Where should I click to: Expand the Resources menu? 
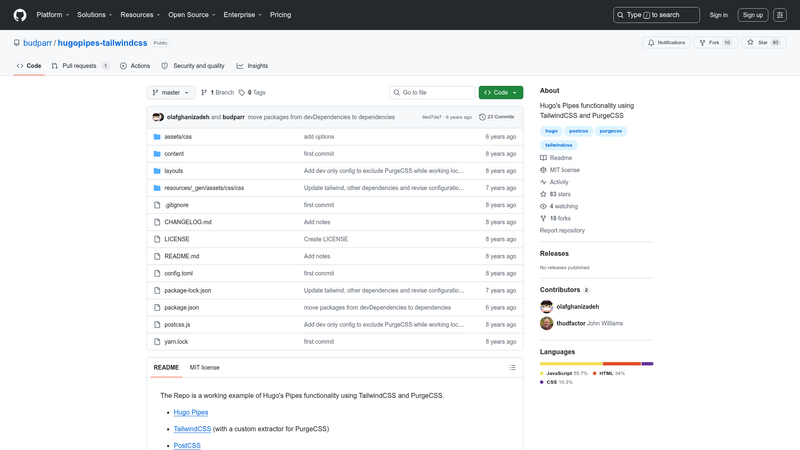point(140,15)
